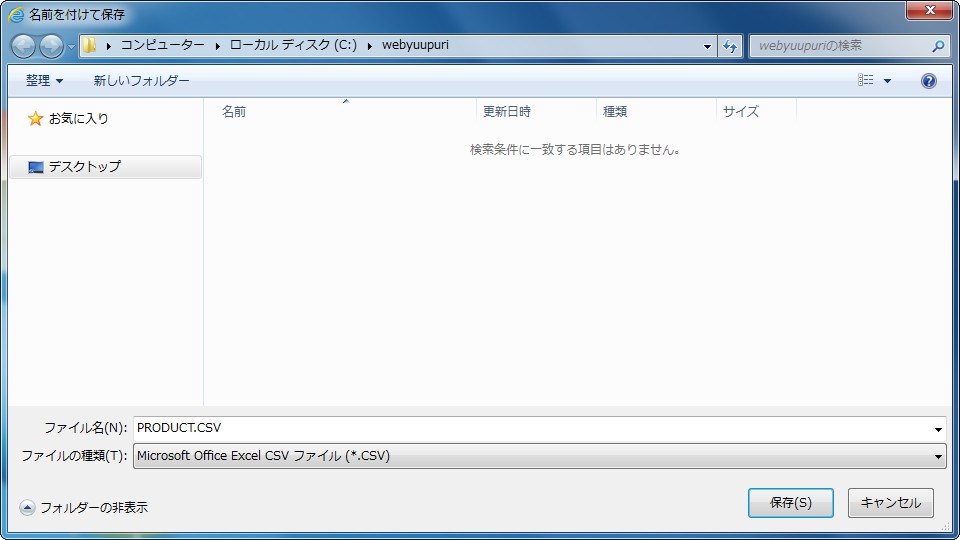The width and height of the screenshot is (960, 540).
Task: Expand the file name history dropdown arrow
Action: pos(938,429)
